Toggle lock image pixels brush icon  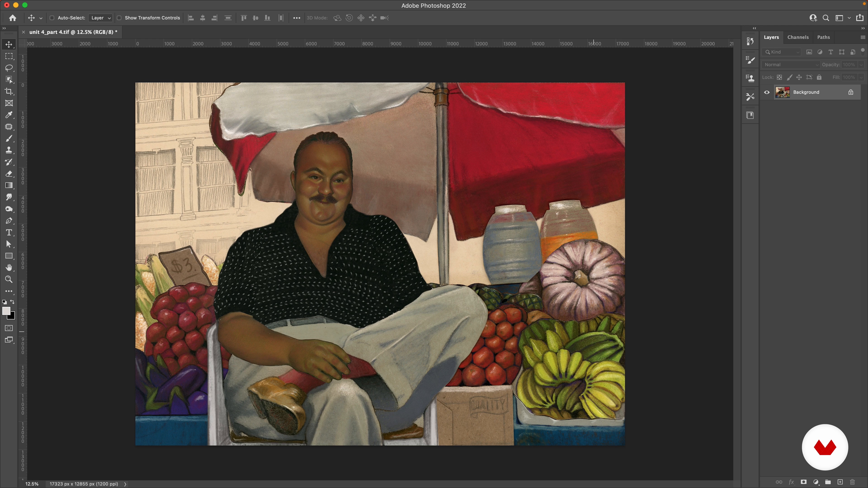(790, 77)
